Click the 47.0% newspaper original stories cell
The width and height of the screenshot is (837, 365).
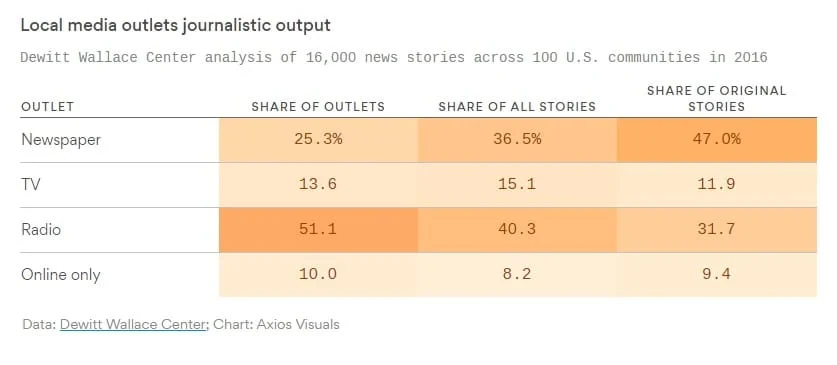click(716, 140)
